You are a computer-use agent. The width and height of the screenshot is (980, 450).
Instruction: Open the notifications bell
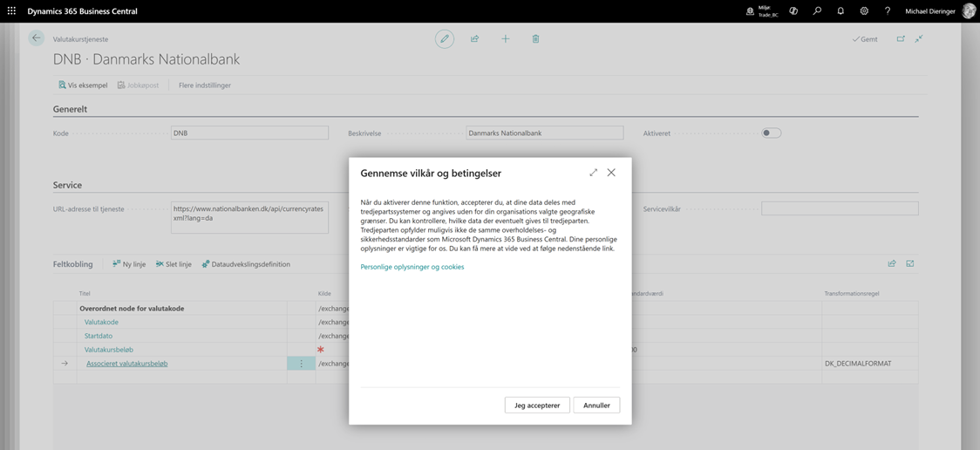click(x=840, y=11)
